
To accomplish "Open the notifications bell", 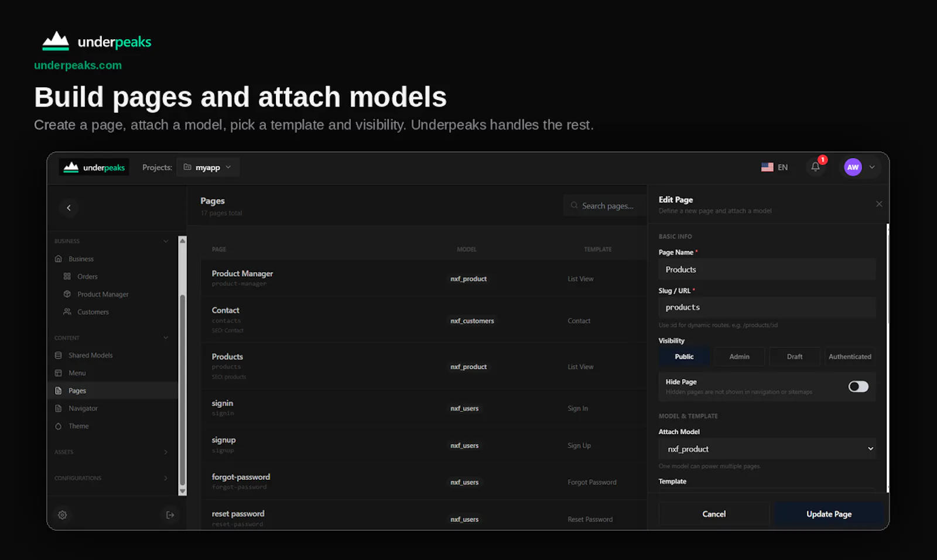I will pos(815,167).
